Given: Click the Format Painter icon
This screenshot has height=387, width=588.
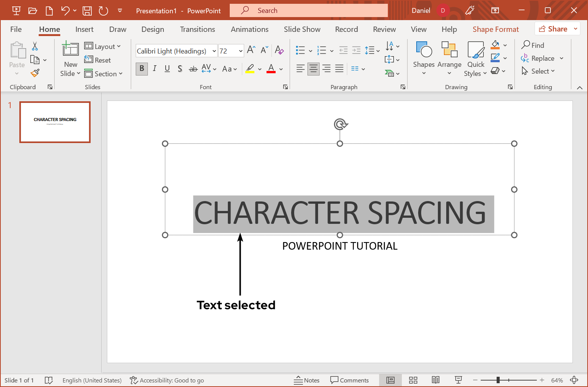Looking at the screenshot, I should point(35,72).
